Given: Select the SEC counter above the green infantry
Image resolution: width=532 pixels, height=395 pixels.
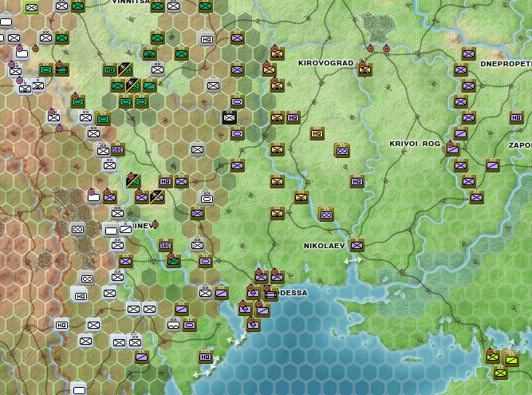Looking at the screenshot, I should (x=166, y=245).
